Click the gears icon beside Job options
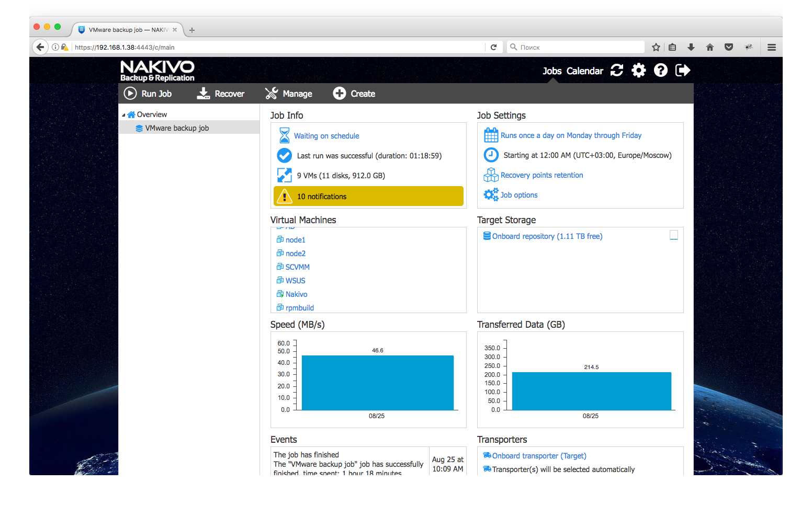Viewport: 812px width, 517px height. 491,194
